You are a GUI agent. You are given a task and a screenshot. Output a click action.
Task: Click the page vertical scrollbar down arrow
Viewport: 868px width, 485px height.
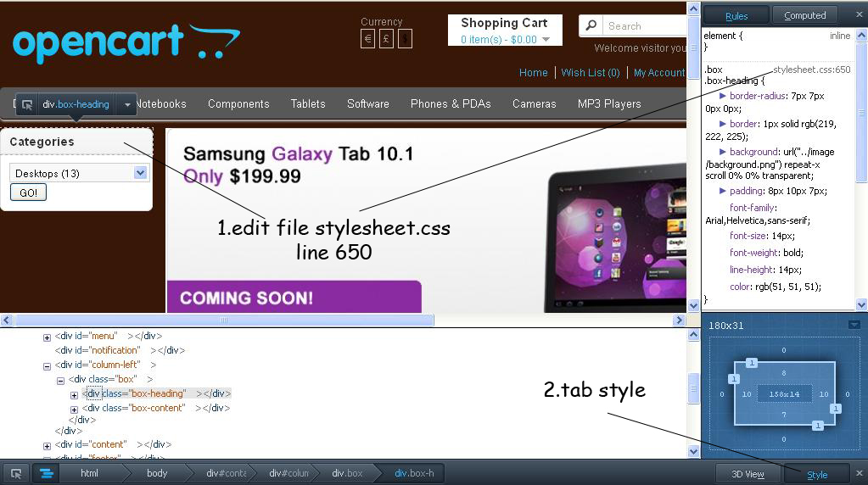[693, 305]
